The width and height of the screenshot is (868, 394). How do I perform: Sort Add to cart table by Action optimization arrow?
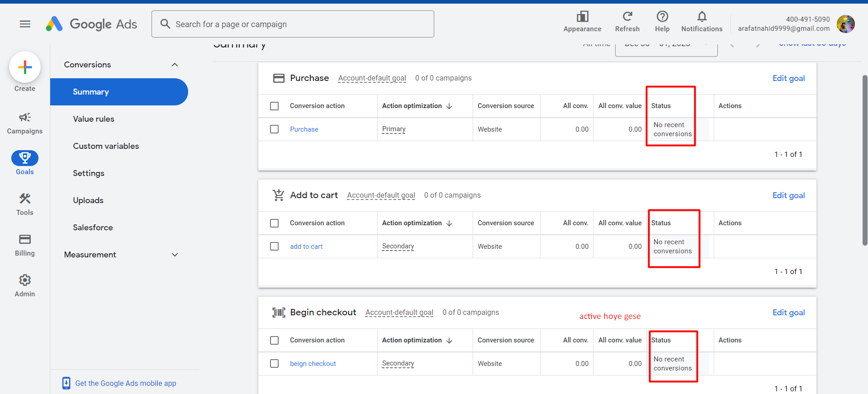pyautogui.click(x=449, y=223)
